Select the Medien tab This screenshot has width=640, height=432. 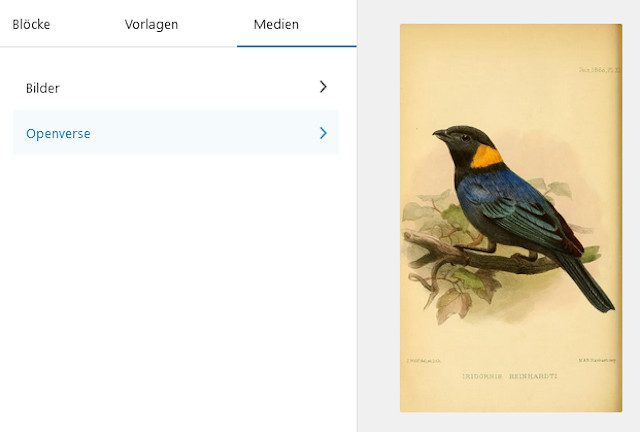276,24
